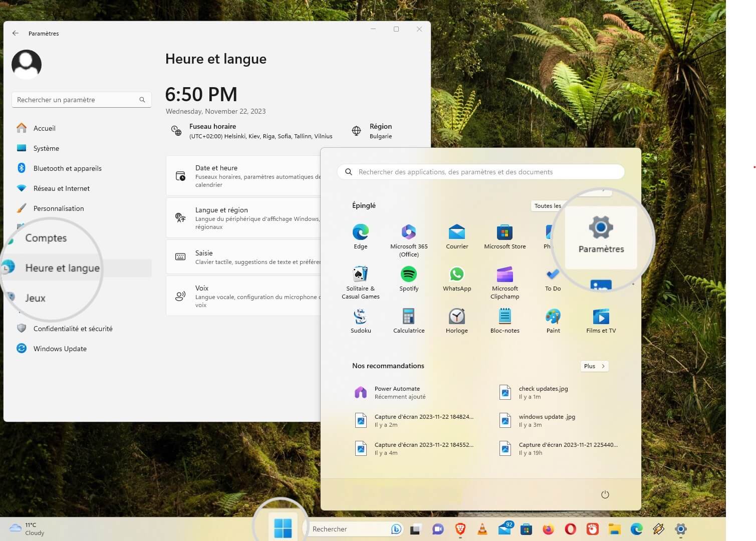Click Rechercher un paramètre search box
Image resolution: width=756 pixels, height=541 pixels.
pyautogui.click(x=81, y=100)
